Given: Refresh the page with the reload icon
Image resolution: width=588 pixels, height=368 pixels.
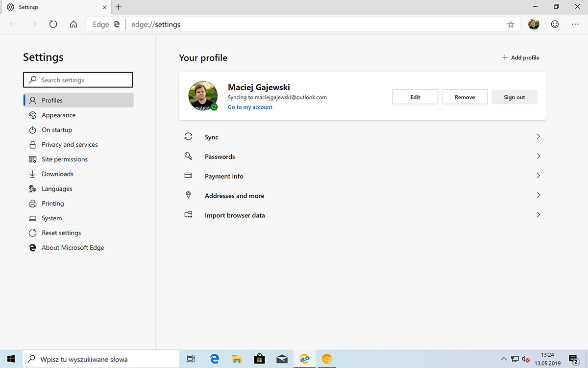Looking at the screenshot, I should coord(53,24).
